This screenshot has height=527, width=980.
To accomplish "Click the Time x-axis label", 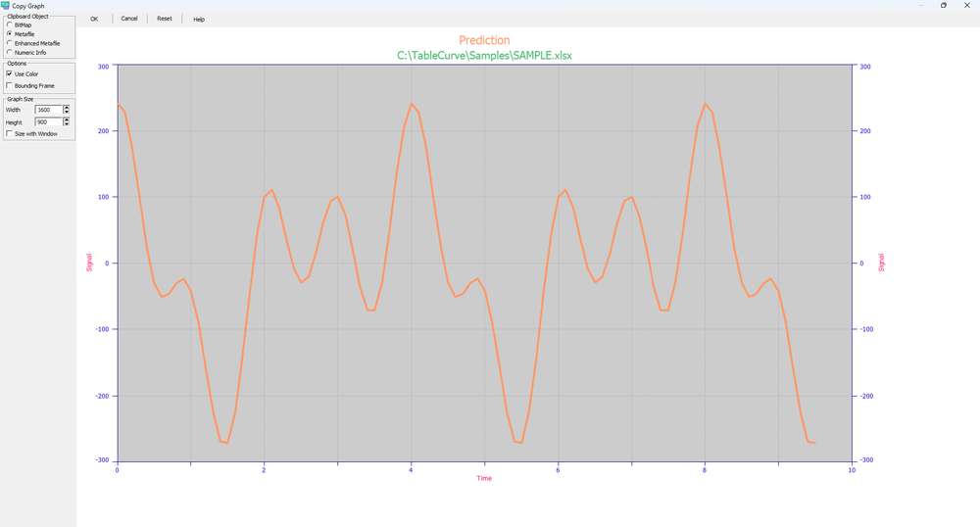I will (484, 478).
